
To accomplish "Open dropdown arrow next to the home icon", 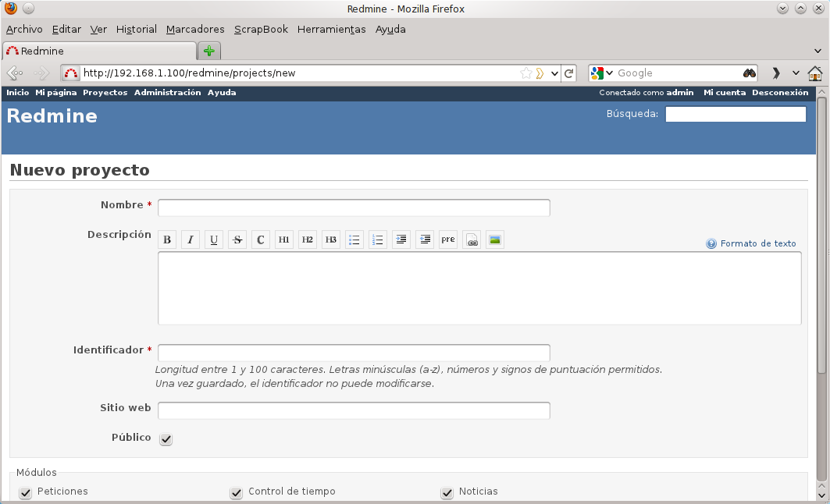I will 796,73.
